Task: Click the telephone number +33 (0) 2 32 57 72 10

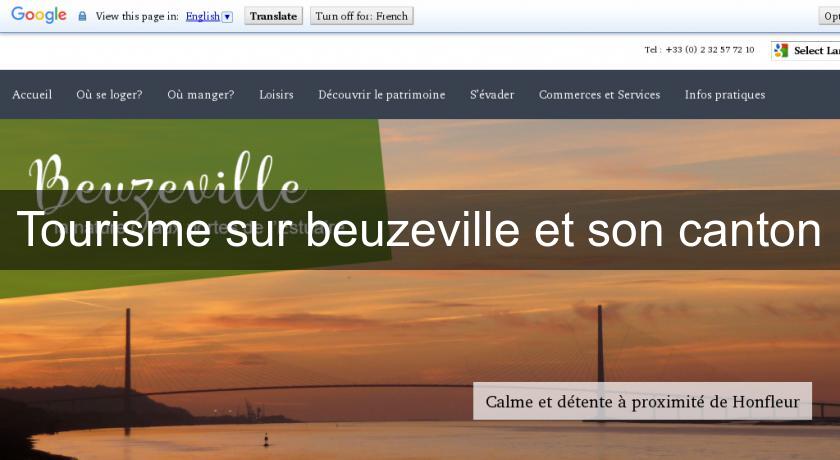Action: click(710, 50)
